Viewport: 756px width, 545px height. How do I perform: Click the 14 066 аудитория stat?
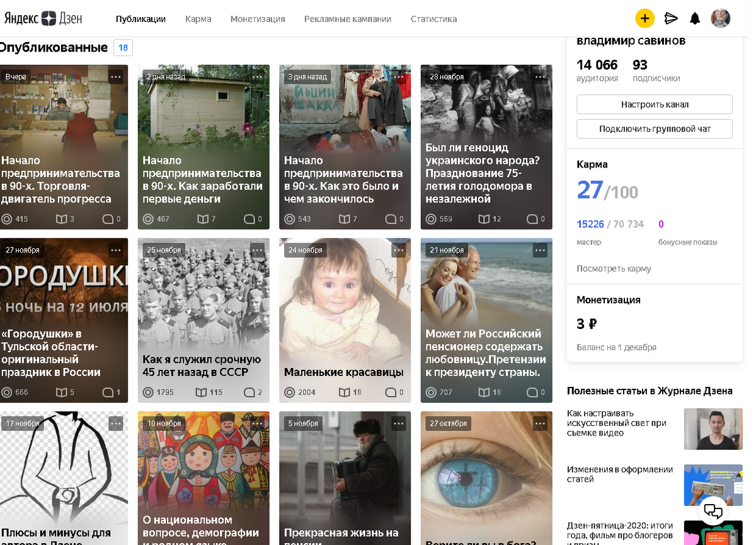click(597, 71)
